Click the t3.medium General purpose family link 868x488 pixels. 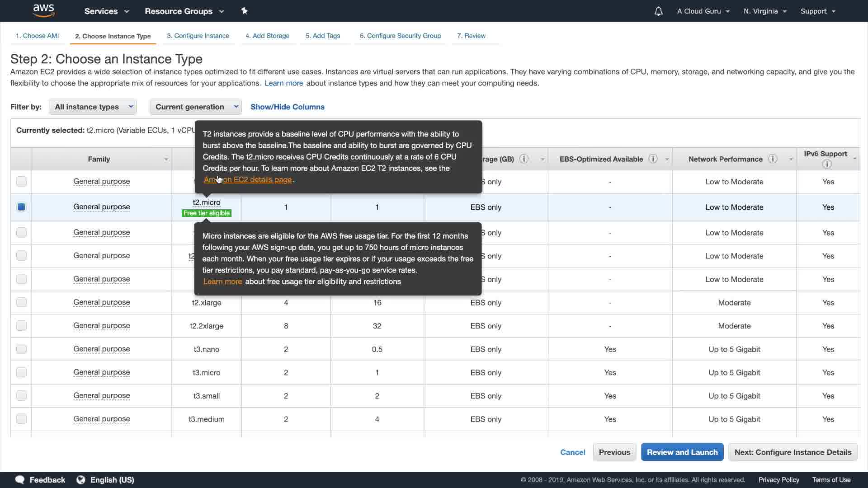coord(101,419)
